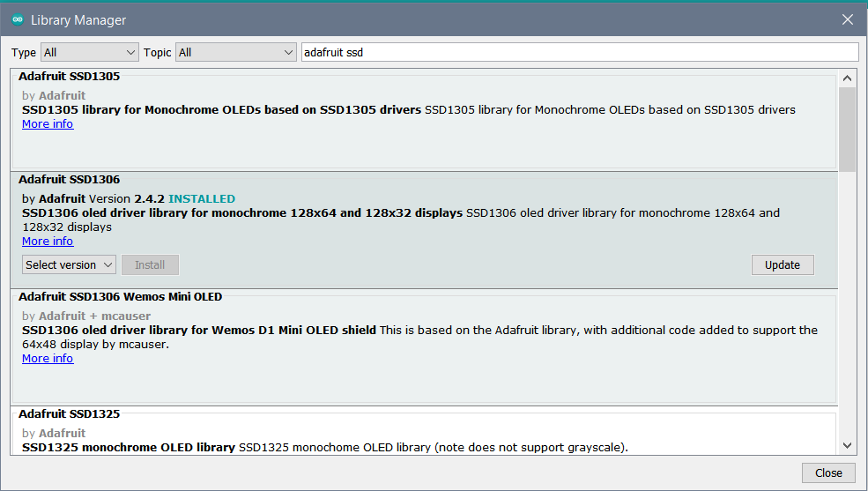Click the version 2.4.2 text
868x491 pixels.
[x=149, y=198]
